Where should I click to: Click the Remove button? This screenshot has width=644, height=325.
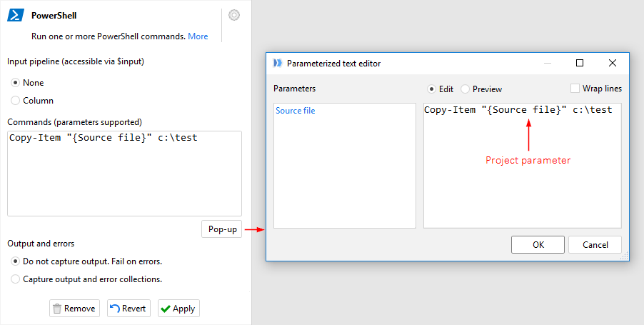pyautogui.click(x=74, y=308)
